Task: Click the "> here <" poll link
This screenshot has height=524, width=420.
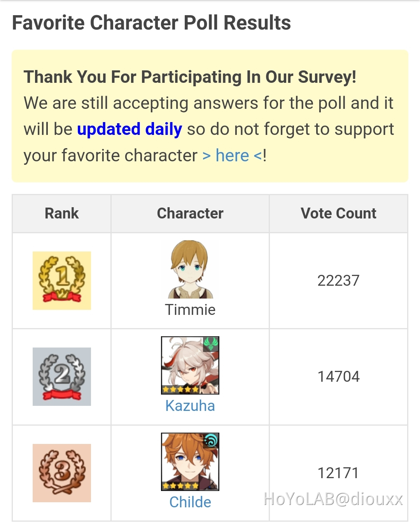Action: [233, 156]
